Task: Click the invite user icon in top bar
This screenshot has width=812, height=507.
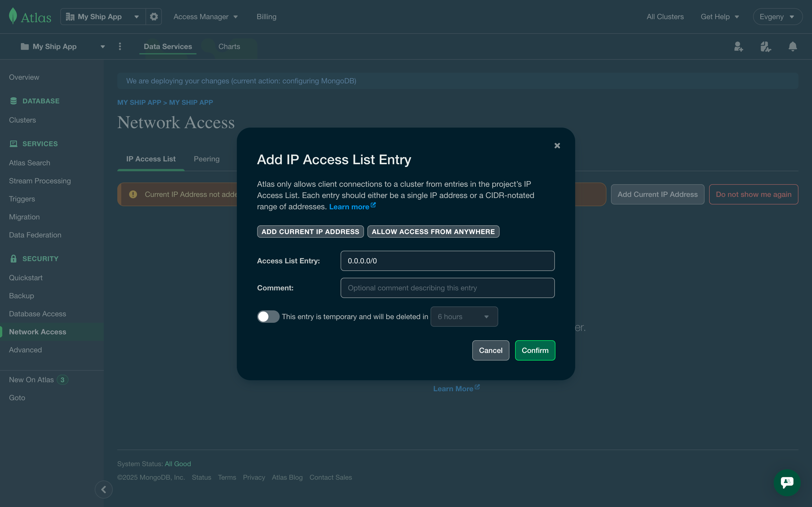Action: click(738, 46)
